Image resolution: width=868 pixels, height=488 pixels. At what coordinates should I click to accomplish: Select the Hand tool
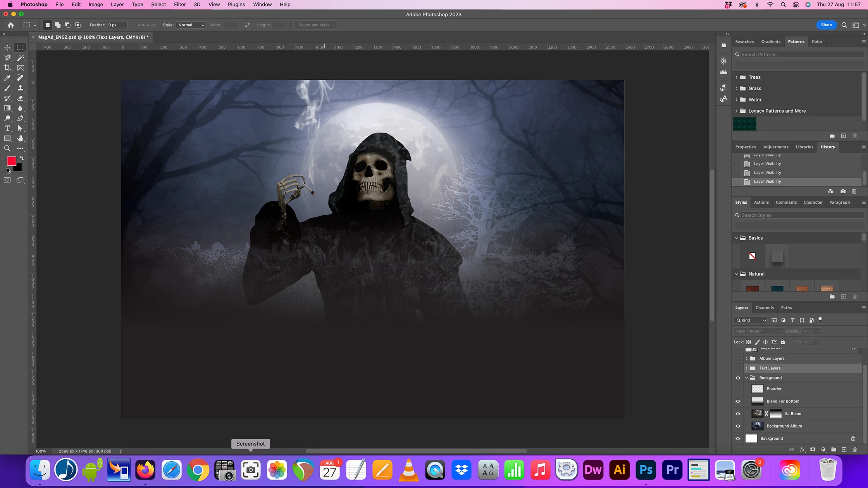(21, 138)
